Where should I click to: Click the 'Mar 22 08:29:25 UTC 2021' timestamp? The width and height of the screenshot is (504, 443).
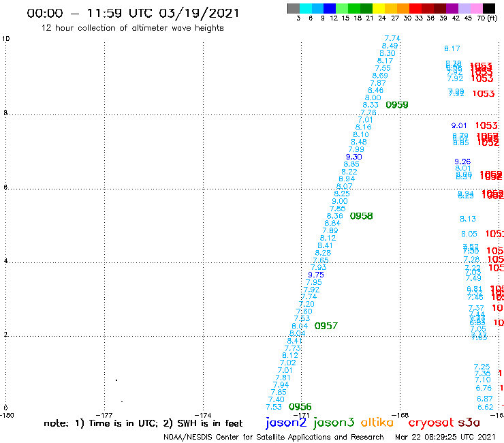coord(445,437)
